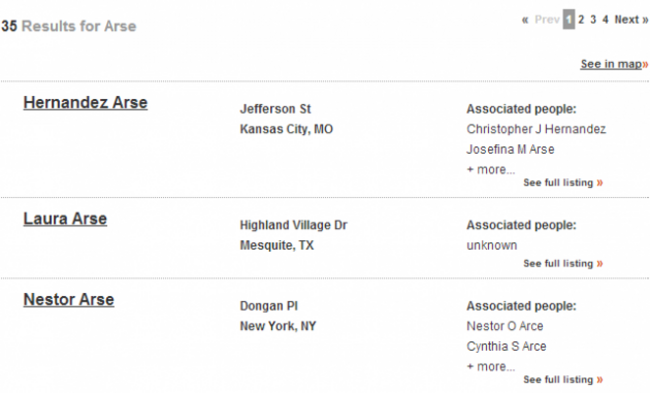Open Laura Arse profile link
This screenshot has width=650, height=393.
[x=65, y=218]
